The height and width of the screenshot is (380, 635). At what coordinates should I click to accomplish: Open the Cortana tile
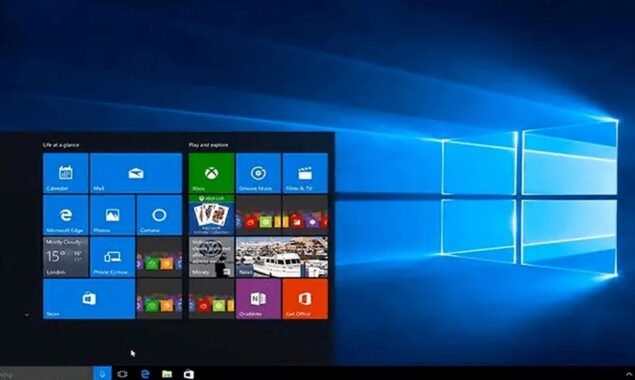coord(159,215)
